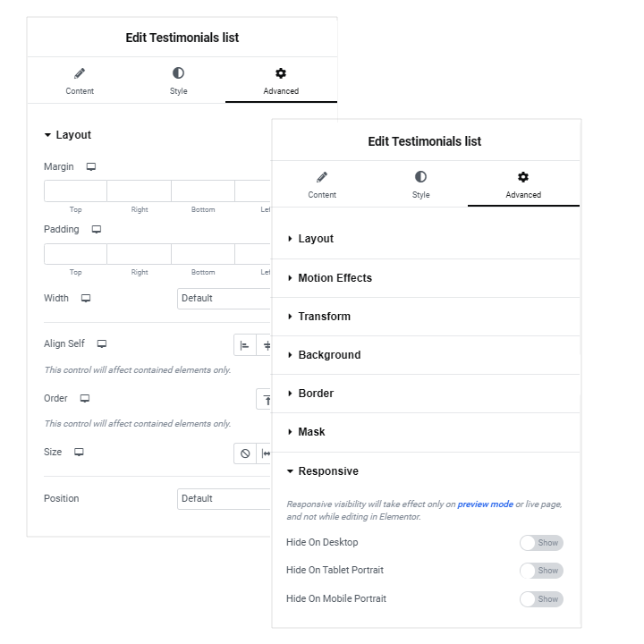Toggle the Hide On Tablet Portrait switch
644x644 pixels.
(541, 571)
